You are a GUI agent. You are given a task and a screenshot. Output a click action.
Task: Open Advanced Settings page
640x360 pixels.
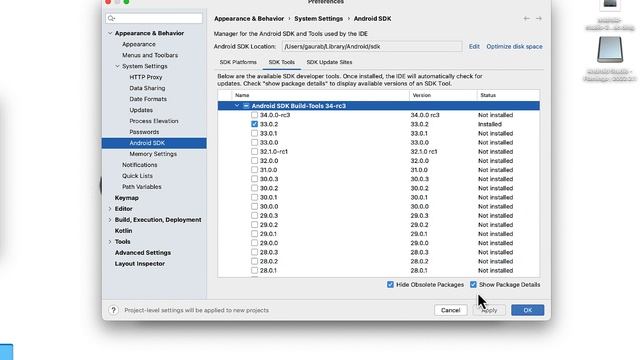[143, 253]
